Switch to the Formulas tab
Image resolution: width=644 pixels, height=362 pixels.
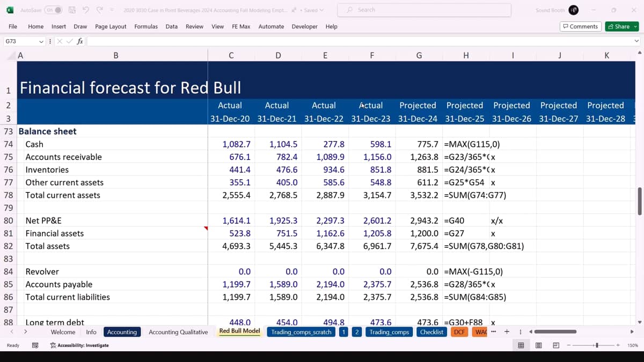click(146, 26)
